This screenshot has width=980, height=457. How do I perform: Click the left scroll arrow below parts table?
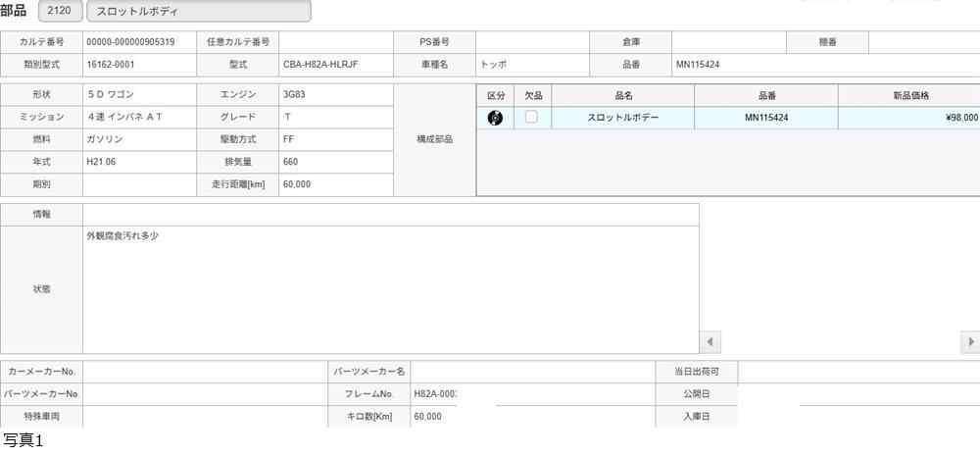pyautogui.click(x=710, y=342)
